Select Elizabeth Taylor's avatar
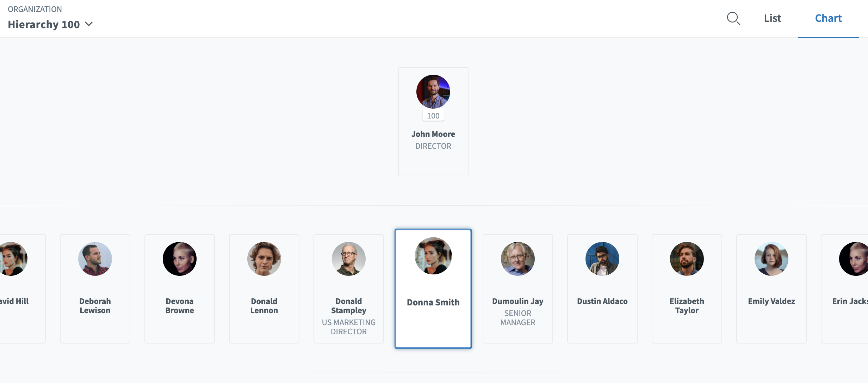This screenshot has height=383, width=868. 687,259
